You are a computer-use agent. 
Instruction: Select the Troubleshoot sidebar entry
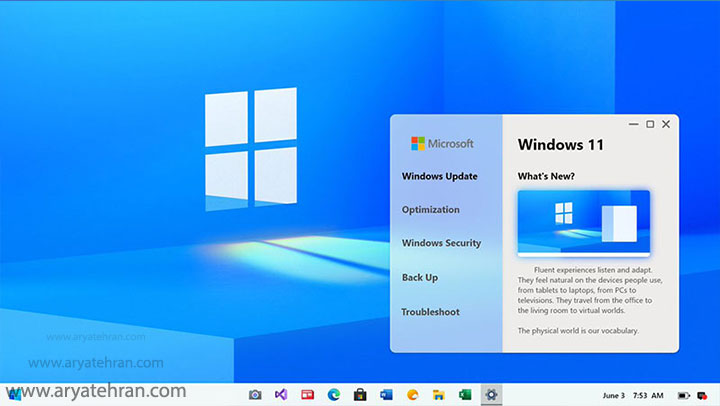coord(431,312)
